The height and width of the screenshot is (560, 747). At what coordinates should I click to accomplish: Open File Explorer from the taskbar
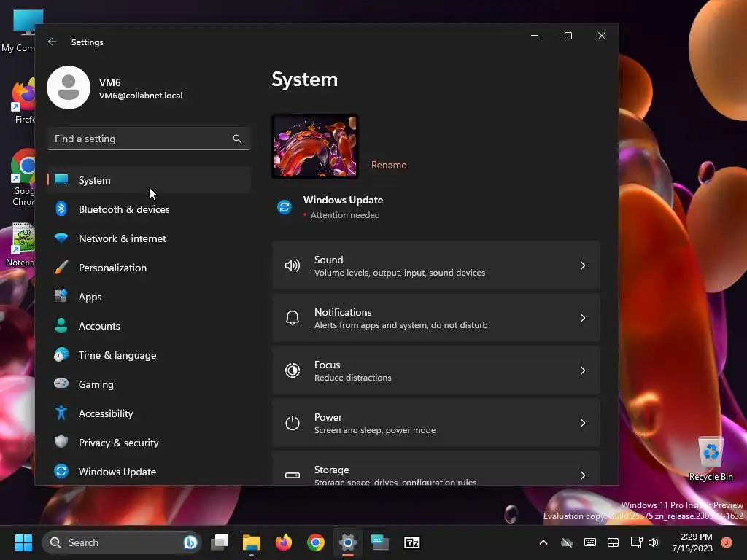tap(252, 542)
